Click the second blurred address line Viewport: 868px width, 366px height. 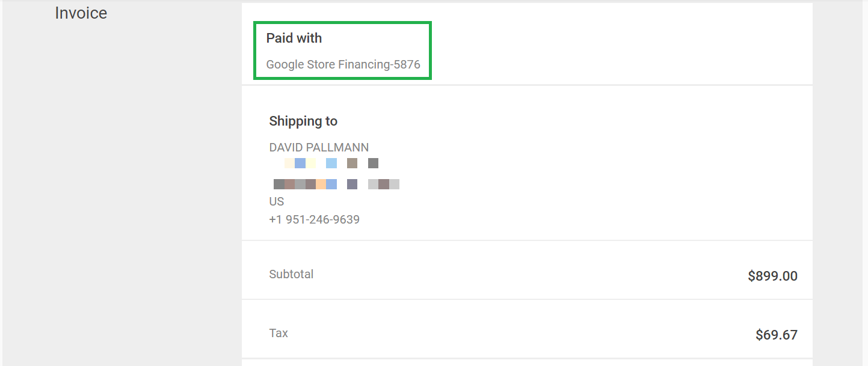336,184
